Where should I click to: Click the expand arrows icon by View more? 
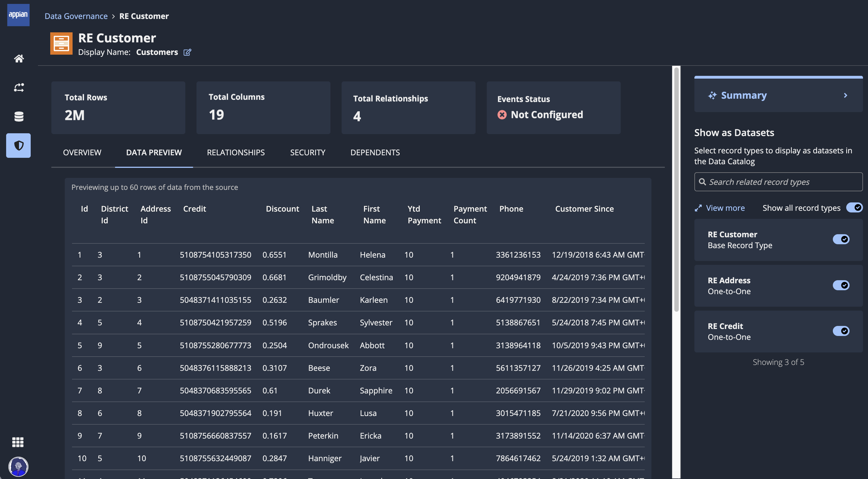698,208
